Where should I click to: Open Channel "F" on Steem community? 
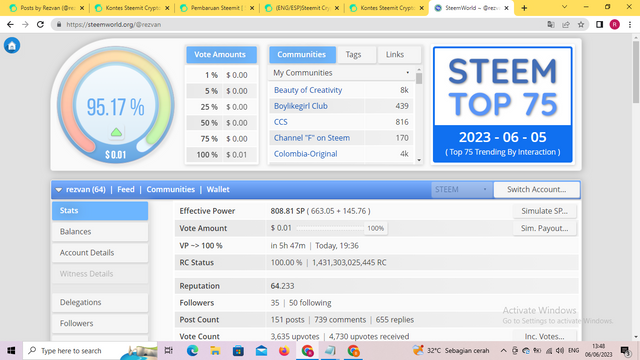312,138
